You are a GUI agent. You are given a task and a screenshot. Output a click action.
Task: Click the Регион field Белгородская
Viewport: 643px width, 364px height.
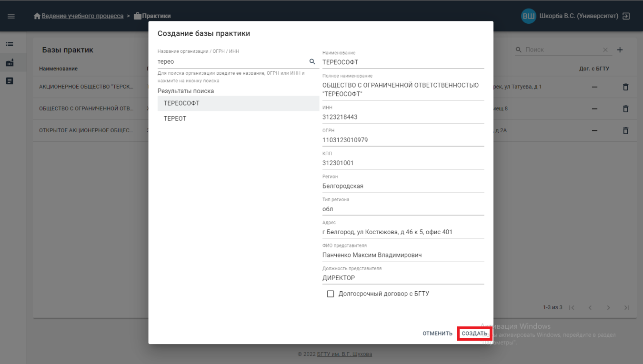pos(403,186)
